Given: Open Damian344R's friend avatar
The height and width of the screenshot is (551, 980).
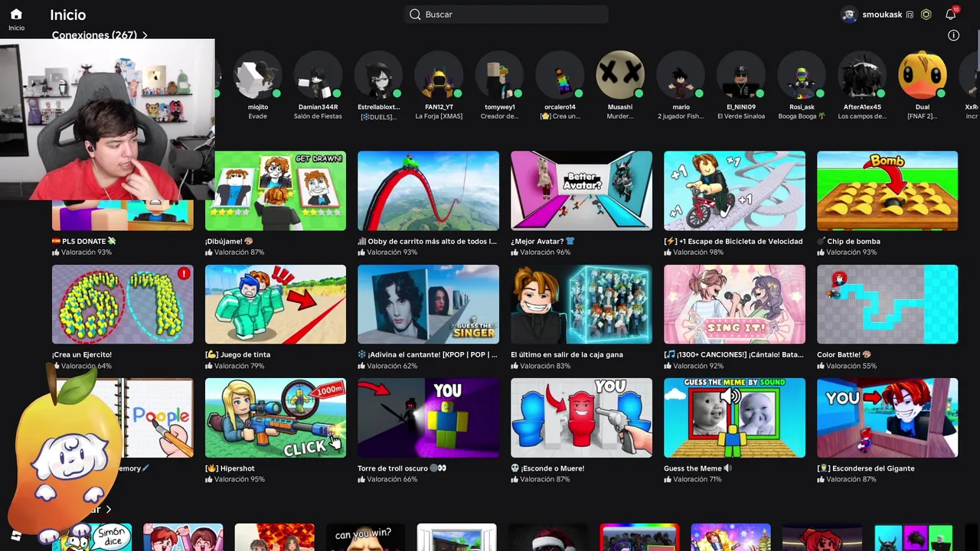Looking at the screenshot, I should tap(318, 76).
